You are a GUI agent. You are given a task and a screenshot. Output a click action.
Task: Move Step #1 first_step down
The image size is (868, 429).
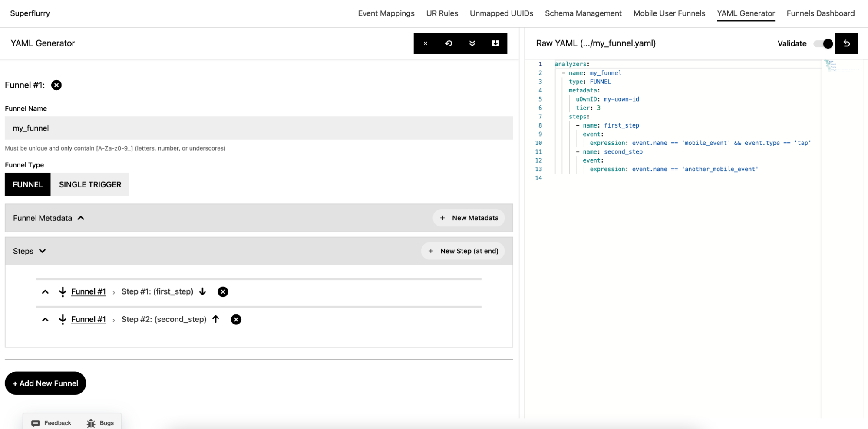203,291
